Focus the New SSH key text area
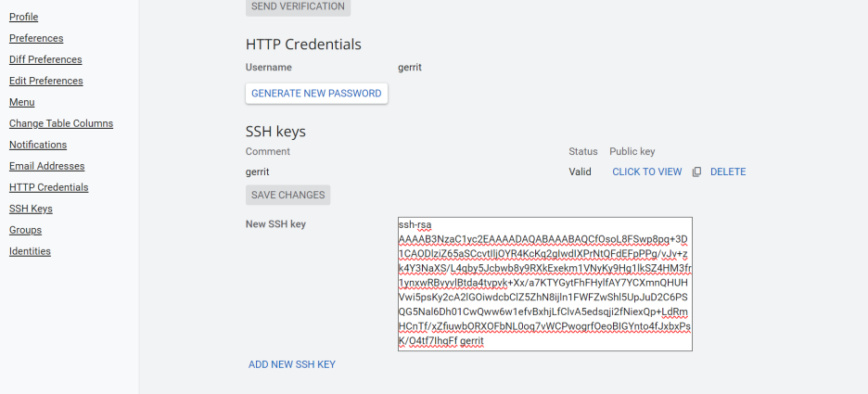Image resolution: width=868 pixels, height=394 pixels. click(544, 284)
